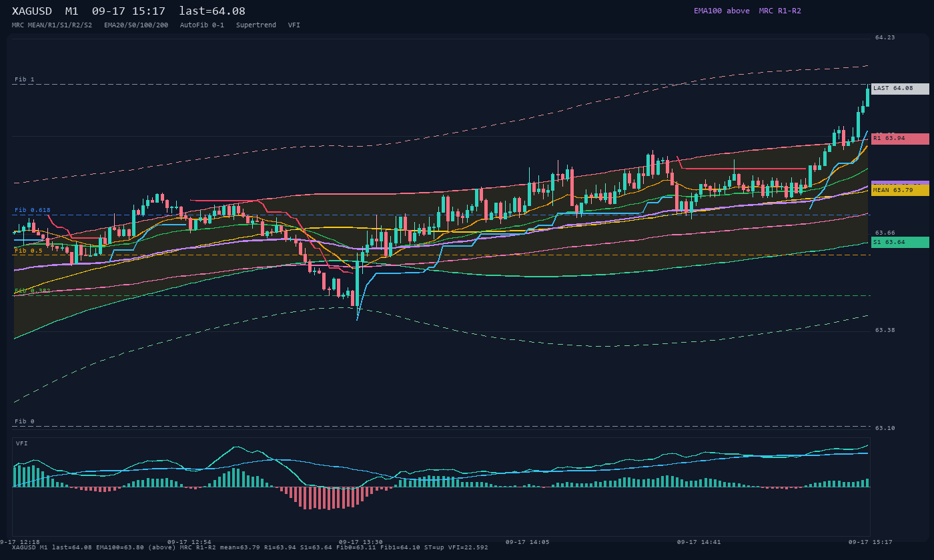The height and width of the screenshot is (560, 934).
Task: Click the VFI entry in the indicator legend
Action: tap(294, 25)
